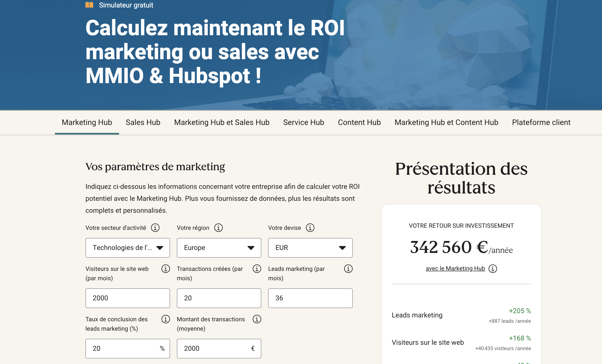Open the Europe region dropdown
The width and height of the screenshot is (602, 364).
click(x=219, y=248)
